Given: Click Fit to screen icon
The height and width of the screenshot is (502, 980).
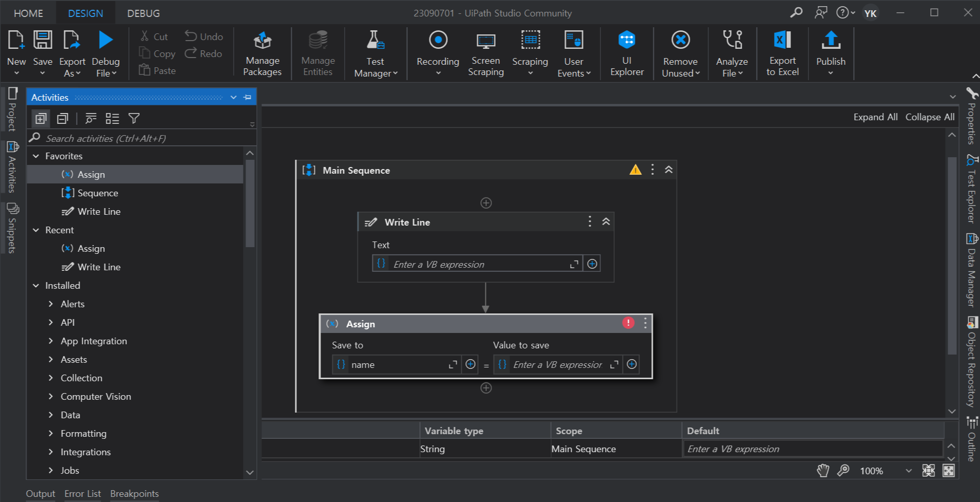Looking at the screenshot, I should [928, 471].
